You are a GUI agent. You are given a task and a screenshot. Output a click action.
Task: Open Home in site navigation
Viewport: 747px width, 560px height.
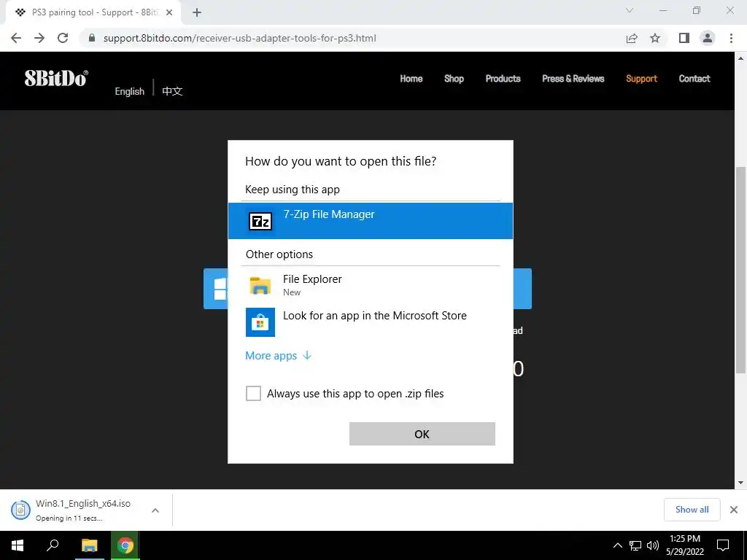[411, 79]
